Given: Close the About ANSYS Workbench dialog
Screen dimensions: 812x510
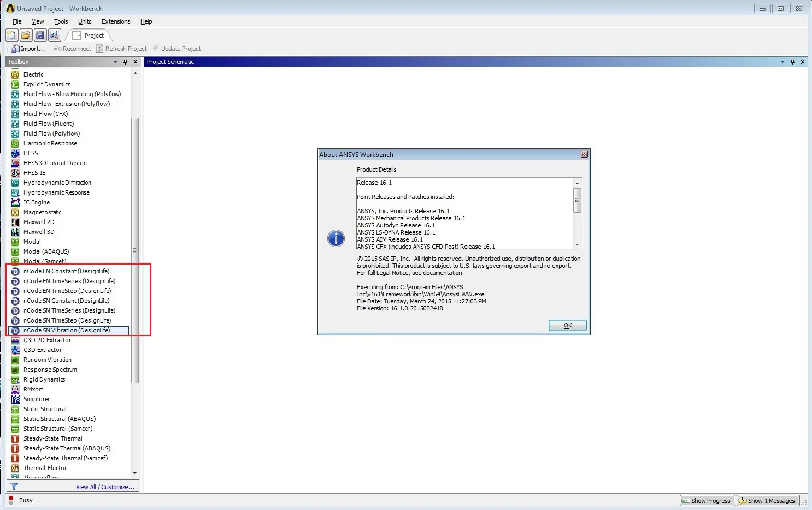Looking at the screenshot, I should (584, 155).
